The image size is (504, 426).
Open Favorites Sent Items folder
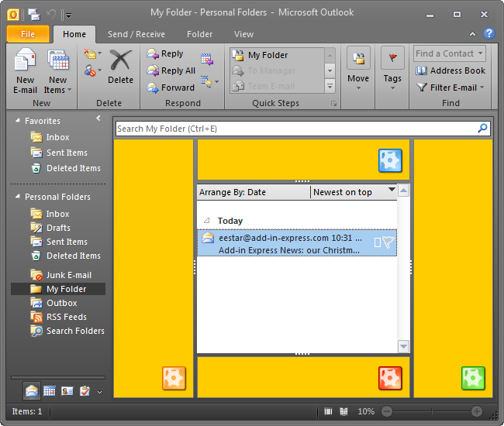pyautogui.click(x=59, y=153)
